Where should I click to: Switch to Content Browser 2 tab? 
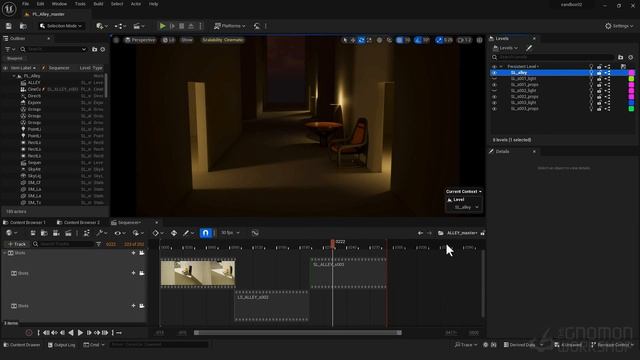78,222
